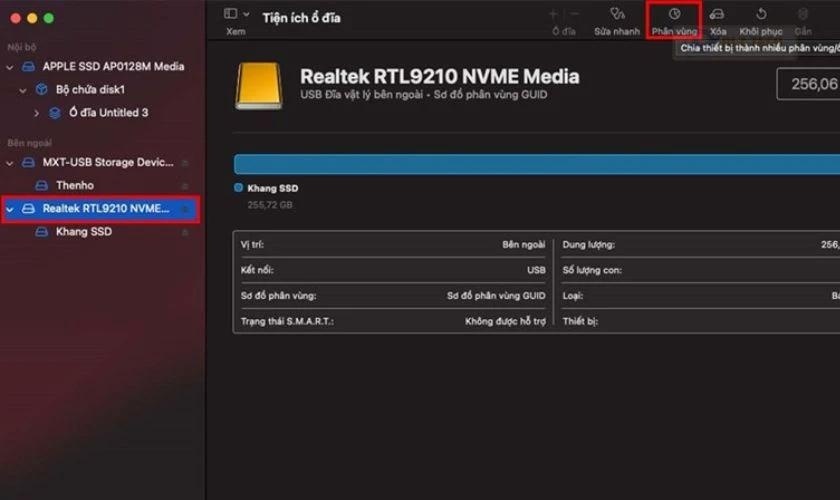Eject the Thenho volume
This screenshot has width=840, height=500.
click(184, 186)
